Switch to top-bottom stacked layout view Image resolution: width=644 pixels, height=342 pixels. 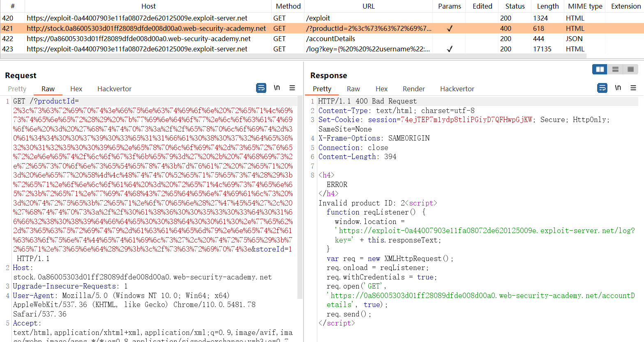pyautogui.click(x=615, y=69)
